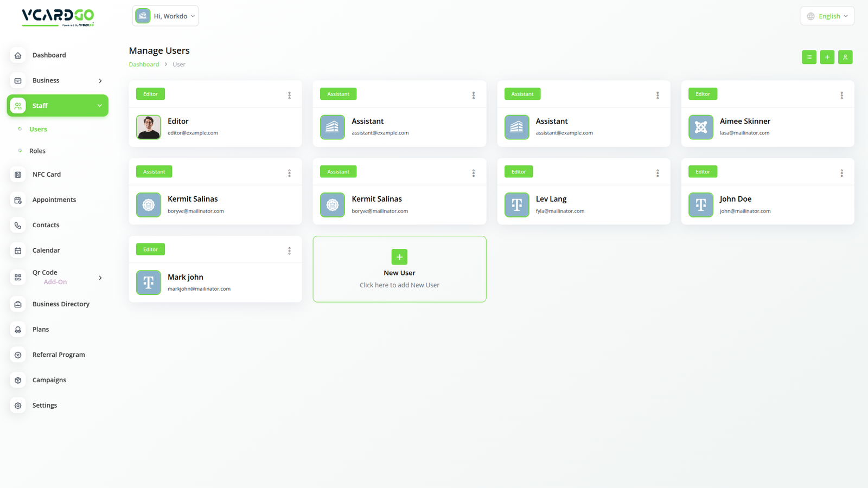The image size is (868, 488).
Task: Open three-dot menu on the Mark john card
Action: [289, 251]
